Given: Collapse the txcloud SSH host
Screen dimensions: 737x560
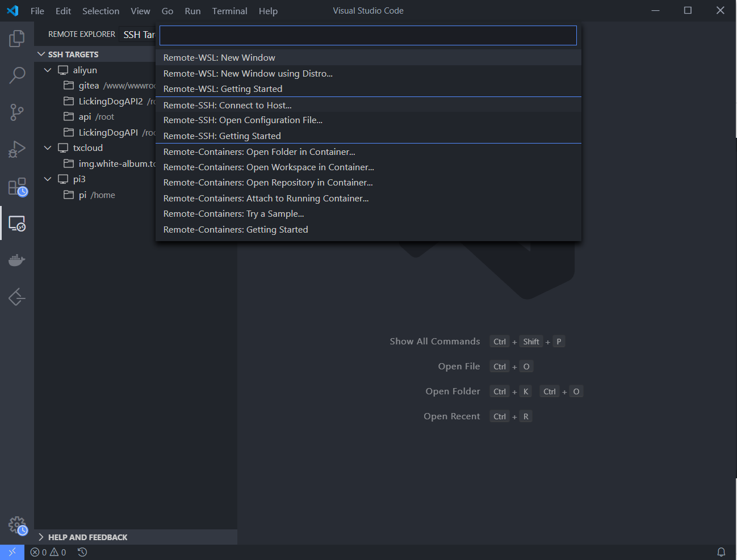Looking at the screenshot, I should 48,148.
